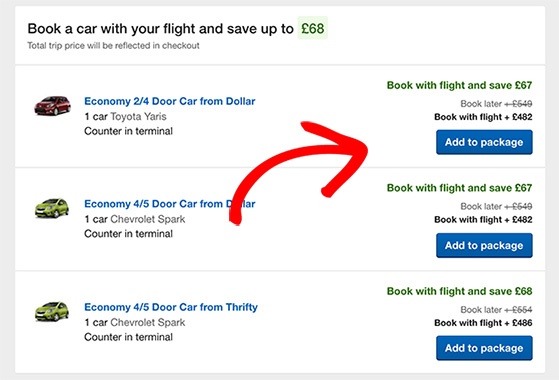Add Dollar Chevrolet Spark to package
Viewport: 559px width, 380px height.
[484, 245]
